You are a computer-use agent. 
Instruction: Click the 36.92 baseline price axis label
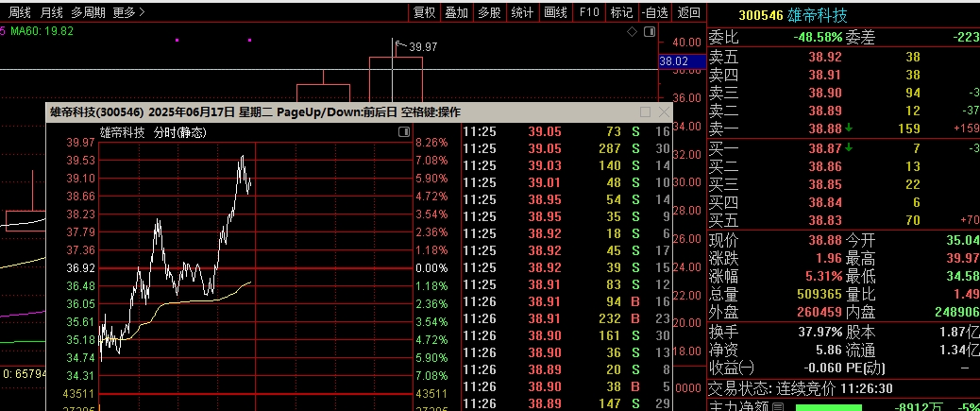pyautogui.click(x=80, y=268)
